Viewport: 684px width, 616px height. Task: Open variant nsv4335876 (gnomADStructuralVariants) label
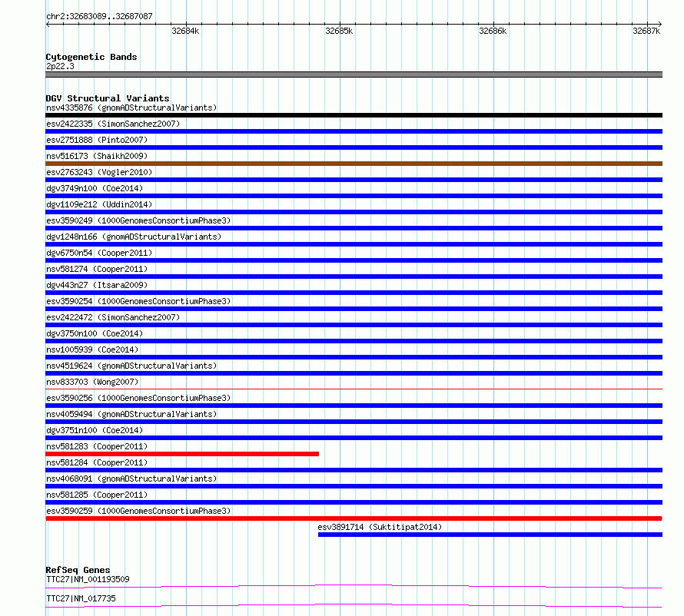coord(131,108)
